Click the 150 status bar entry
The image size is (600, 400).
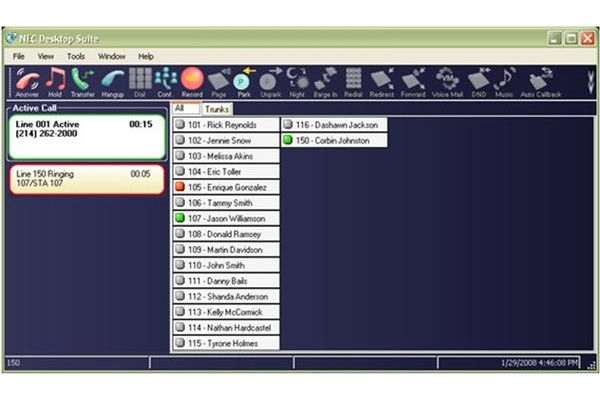click(13, 362)
